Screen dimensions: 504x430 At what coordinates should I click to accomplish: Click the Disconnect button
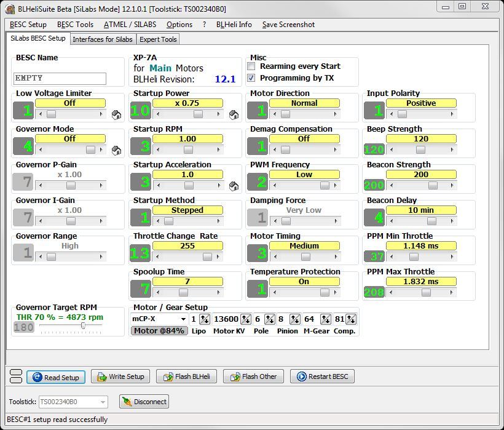(x=144, y=402)
